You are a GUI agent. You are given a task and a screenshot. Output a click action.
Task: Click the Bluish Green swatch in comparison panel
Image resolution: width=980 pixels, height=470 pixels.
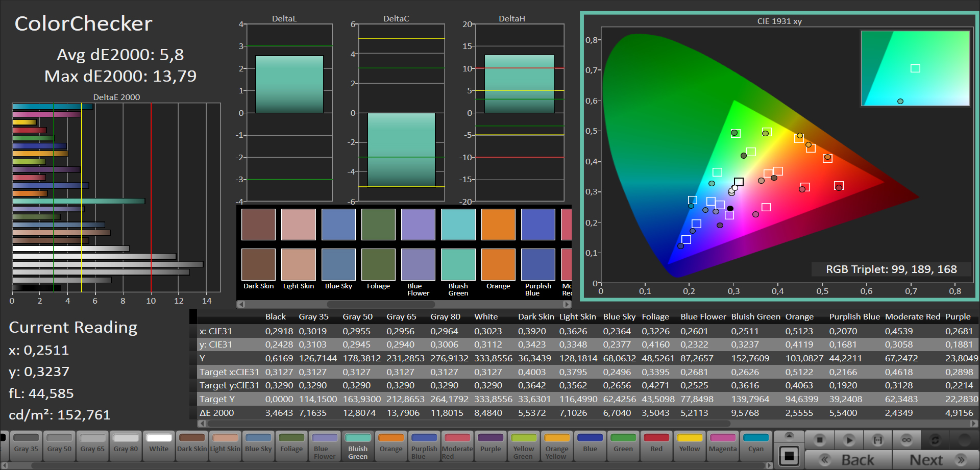(x=458, y=244)
